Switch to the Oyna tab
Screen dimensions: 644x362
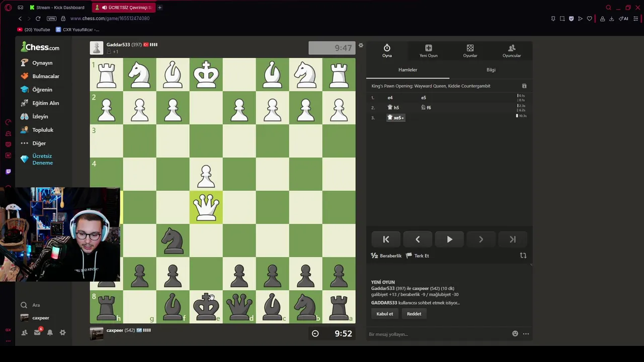tap(387, 51)
